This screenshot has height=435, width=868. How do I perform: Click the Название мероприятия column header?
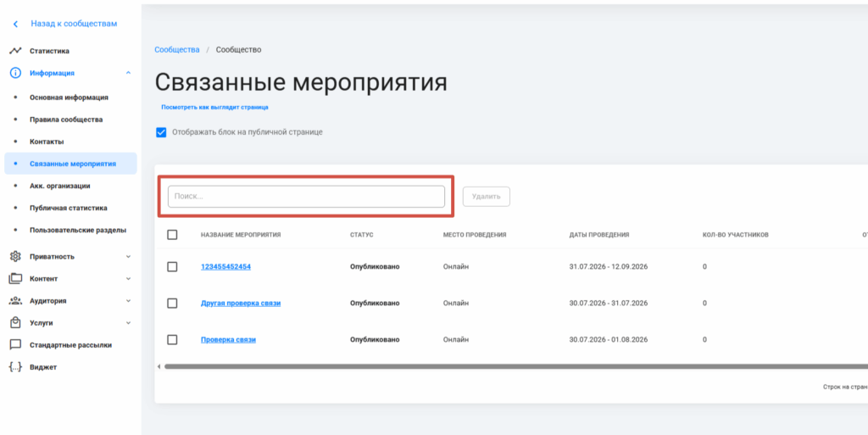(241, 235)
